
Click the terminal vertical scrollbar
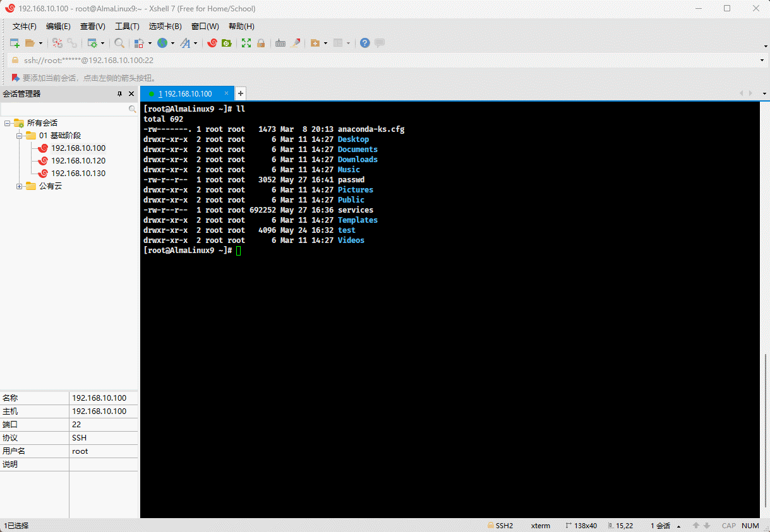[x=765, y=429]
